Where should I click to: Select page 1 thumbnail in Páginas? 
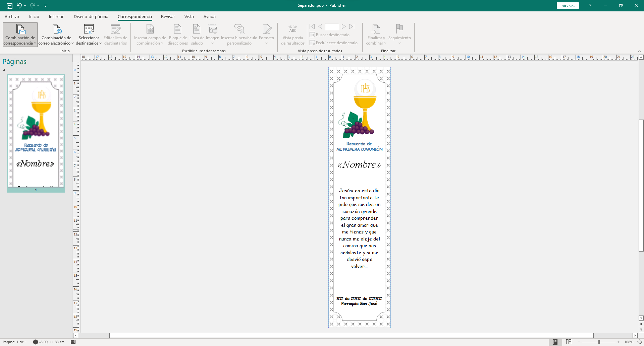point(36,131)
